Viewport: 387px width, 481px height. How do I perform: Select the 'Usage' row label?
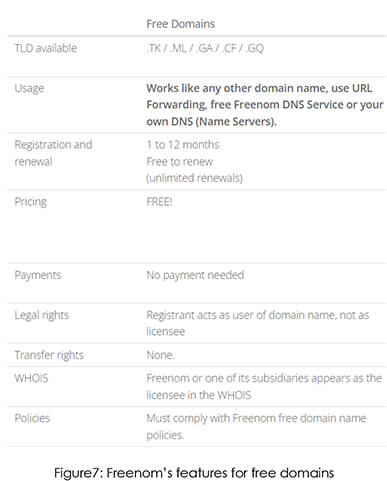click(x=29, y=88)
